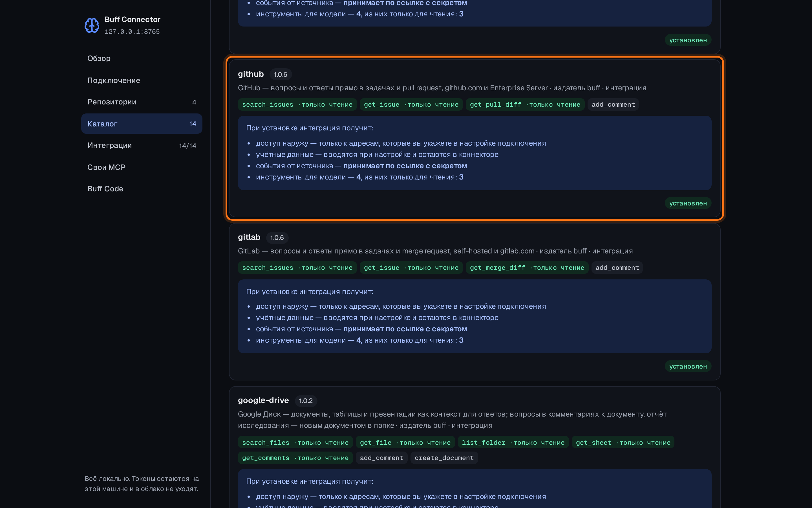Click the get_file tool tag

[x=405, y=443]
